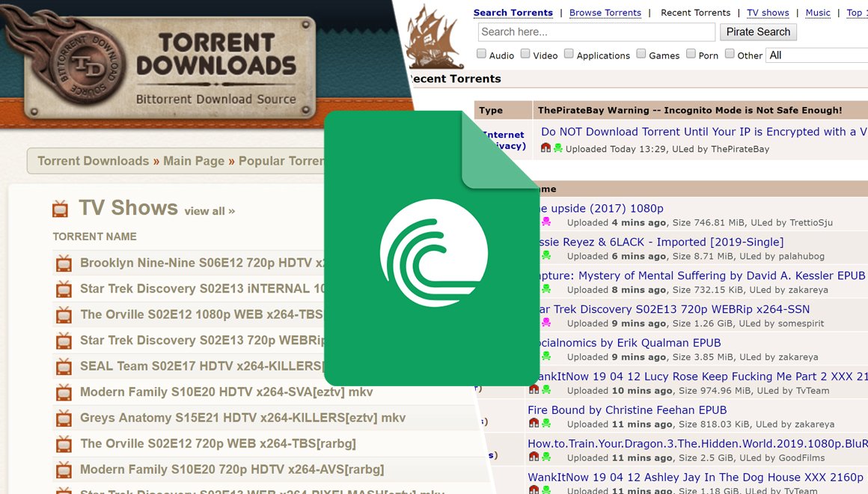Click green skull icon under 6LACK Imported row
The width and height of the screenshot is (868, 494).
click(x=546, y=255)
